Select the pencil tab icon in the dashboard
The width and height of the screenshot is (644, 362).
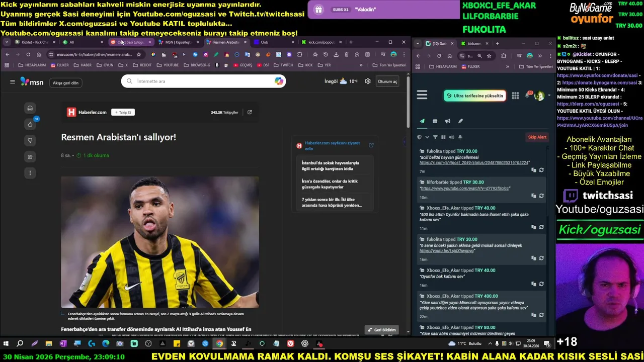pos(460,121)
